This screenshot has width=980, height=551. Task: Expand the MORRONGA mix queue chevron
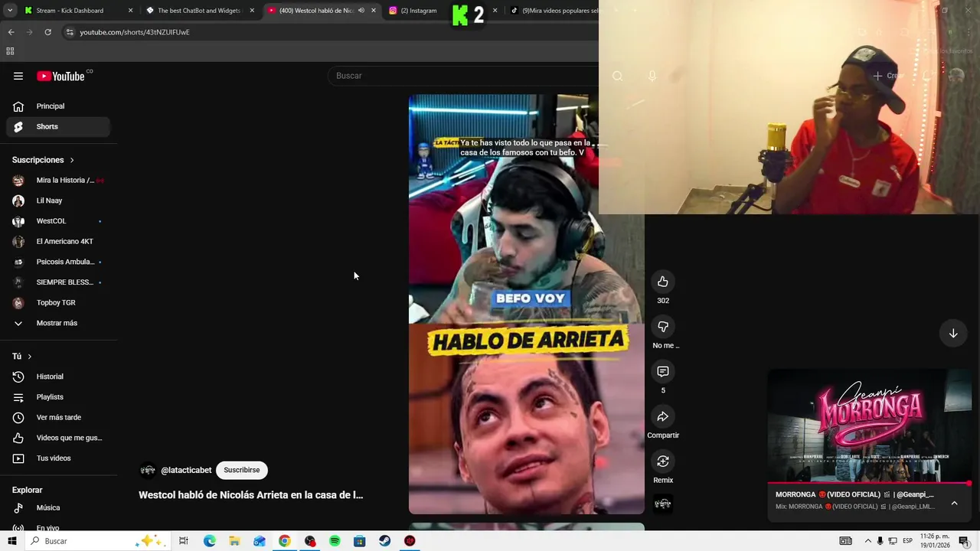954,503
